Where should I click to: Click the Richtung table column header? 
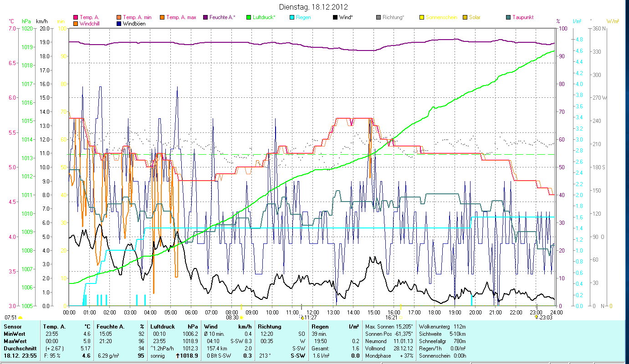coord(270,327)
